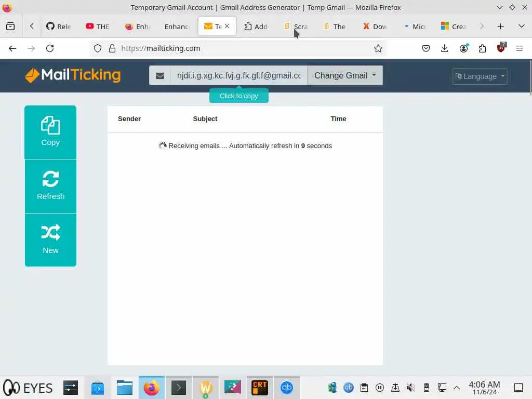Click the show desktop taskbar button
This screenshot has width=532, height=399.
(x=518, y=388)
